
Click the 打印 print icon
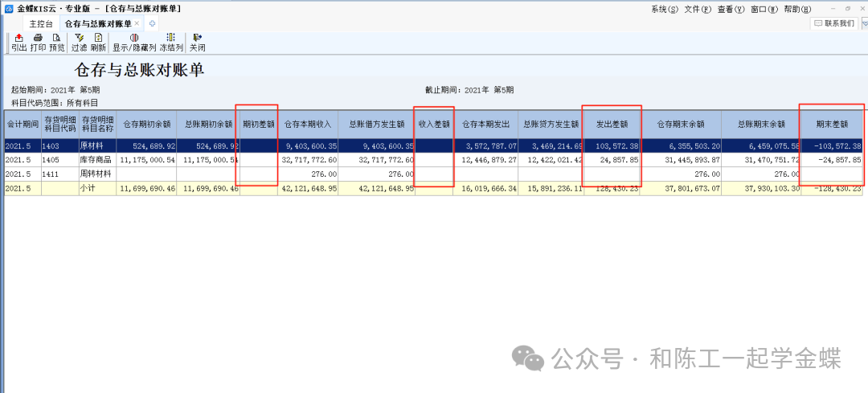(x=38, y=42)
